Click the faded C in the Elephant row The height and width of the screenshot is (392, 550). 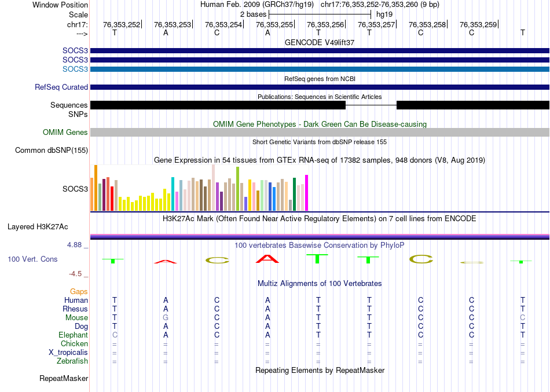(115, 335)
